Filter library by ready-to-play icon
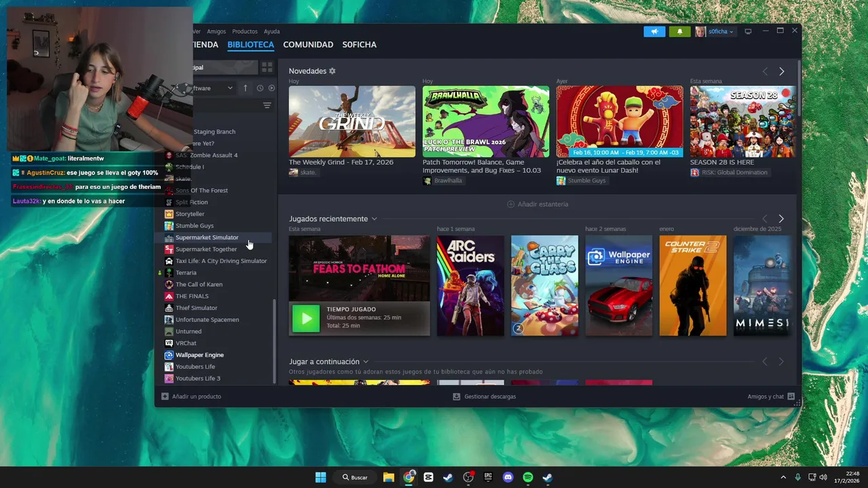Screen dimensions: 868x488 pos(271,88)
